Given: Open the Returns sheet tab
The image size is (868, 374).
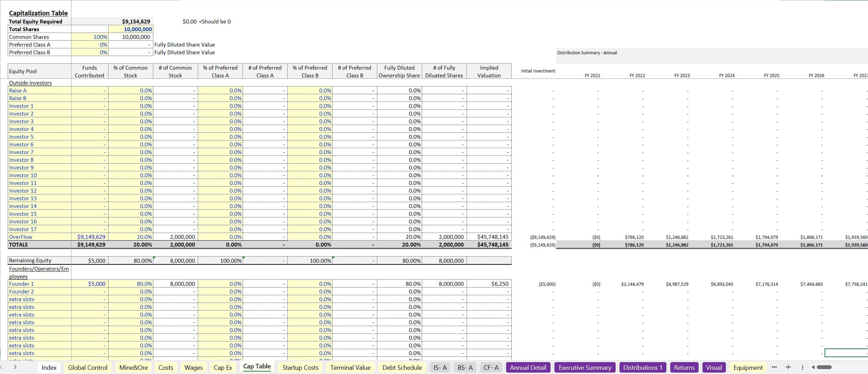Looking at the screenshot, I should [x=684, y=367].
